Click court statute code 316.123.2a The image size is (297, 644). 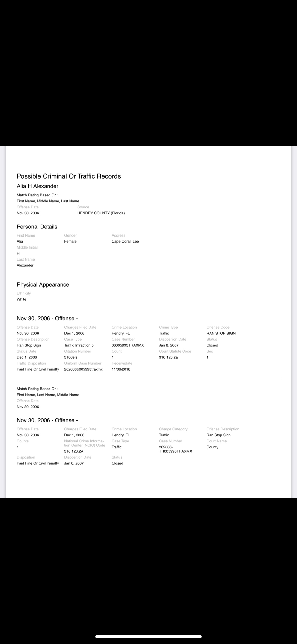coord(168,357)
